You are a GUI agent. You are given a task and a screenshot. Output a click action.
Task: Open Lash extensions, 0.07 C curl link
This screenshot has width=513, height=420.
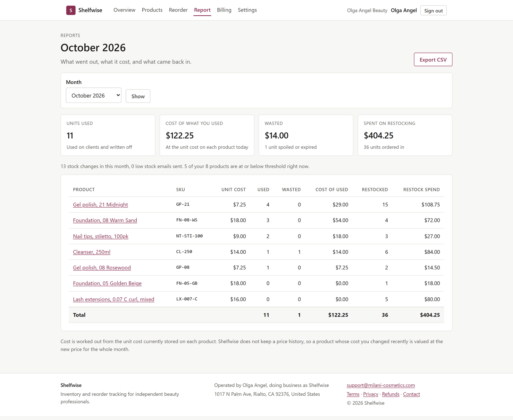[114, 299]
